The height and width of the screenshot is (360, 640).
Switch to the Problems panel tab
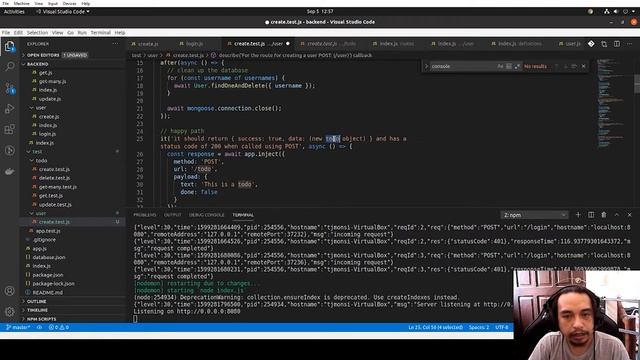144,215
